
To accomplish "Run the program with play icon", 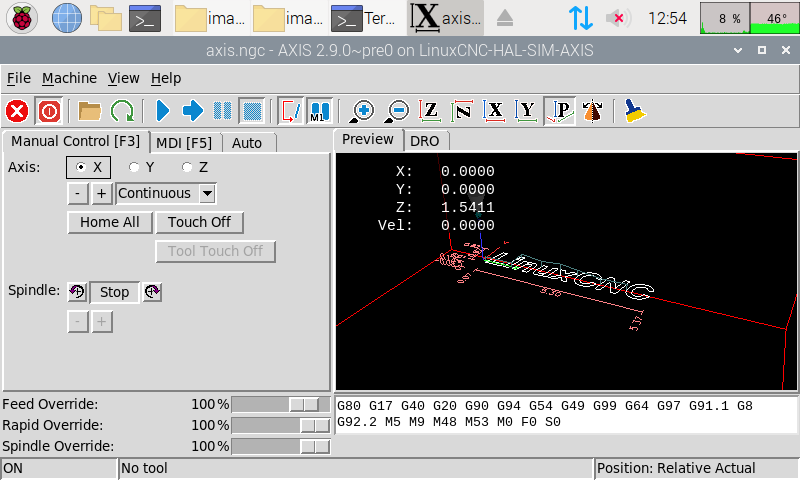I will pos(162,111).
